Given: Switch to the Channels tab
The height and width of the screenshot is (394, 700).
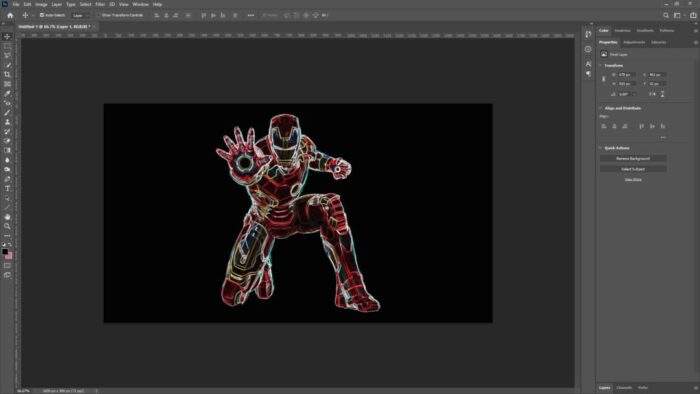Looking at the screenshot, I should tap(624, 388).
